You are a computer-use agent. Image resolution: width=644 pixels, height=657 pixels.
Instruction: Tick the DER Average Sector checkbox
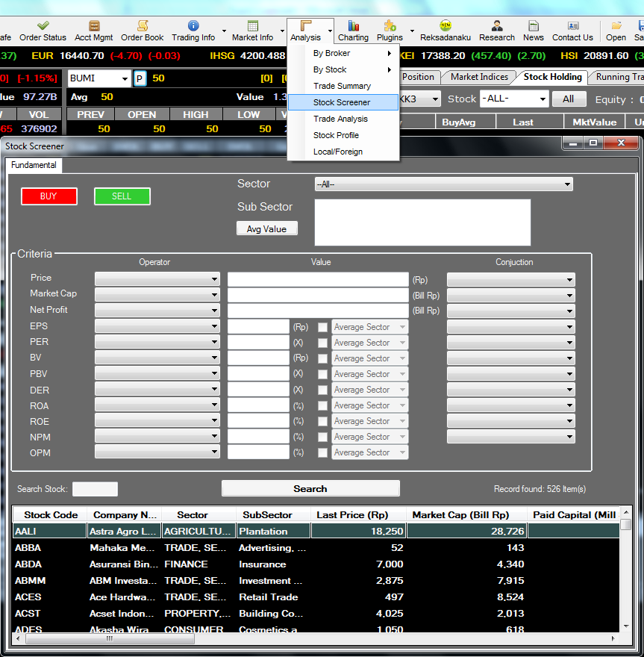[x=322, y=390]
